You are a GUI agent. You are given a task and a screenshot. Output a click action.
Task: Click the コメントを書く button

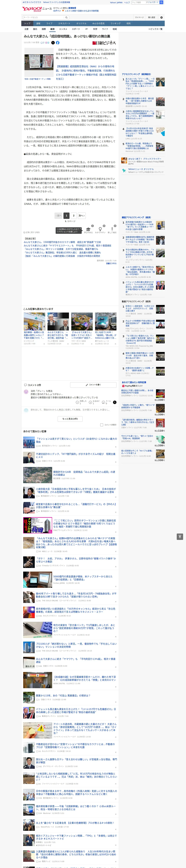(93, 385)
